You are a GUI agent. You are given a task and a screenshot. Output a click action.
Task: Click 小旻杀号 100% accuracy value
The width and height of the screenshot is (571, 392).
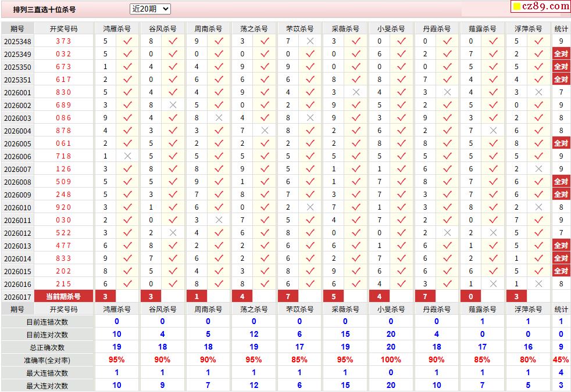pos(391,360)
